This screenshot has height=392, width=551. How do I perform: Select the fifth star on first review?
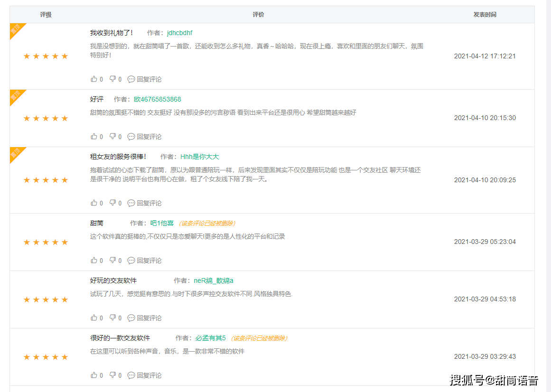pyautogui.click(x=65, y=56)
